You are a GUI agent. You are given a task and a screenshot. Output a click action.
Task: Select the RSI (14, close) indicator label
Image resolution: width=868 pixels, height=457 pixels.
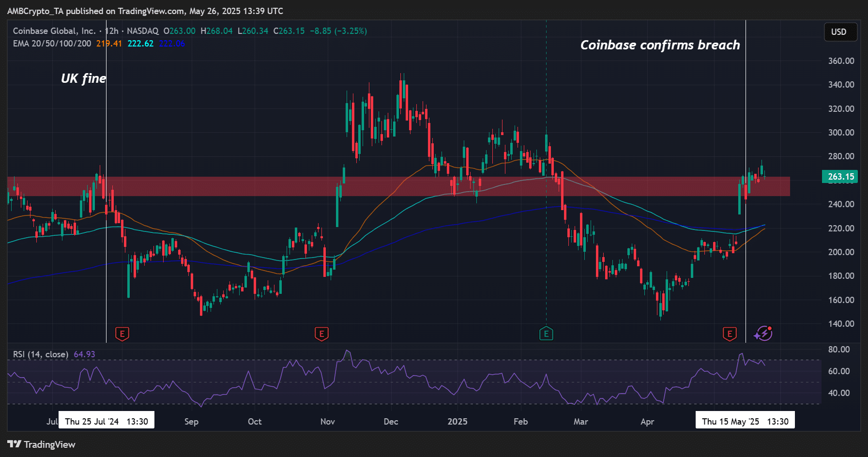click(x=41, y=354)
